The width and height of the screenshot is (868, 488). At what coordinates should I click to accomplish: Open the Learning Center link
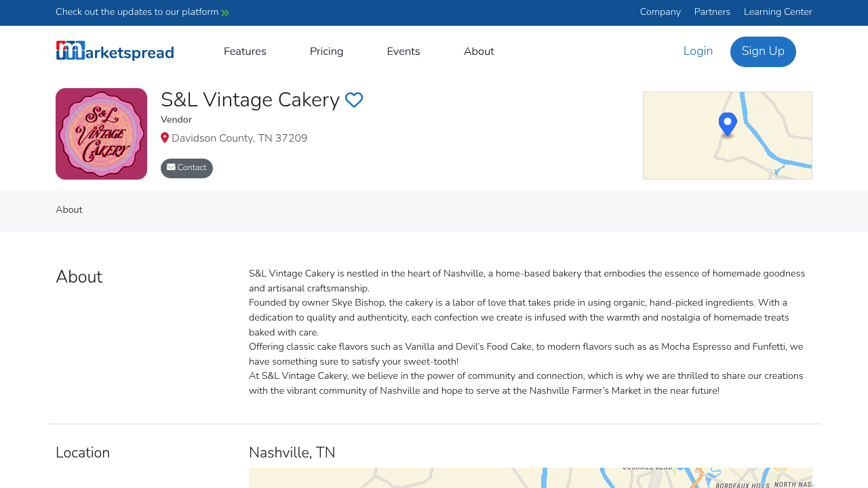778,11
